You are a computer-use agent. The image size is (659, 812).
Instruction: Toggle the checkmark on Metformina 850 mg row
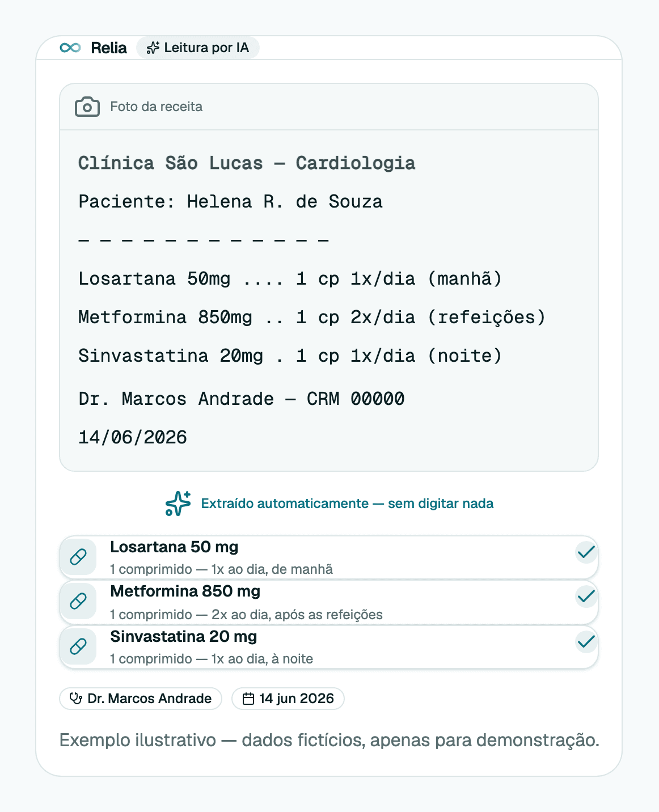tap(586, 597)
